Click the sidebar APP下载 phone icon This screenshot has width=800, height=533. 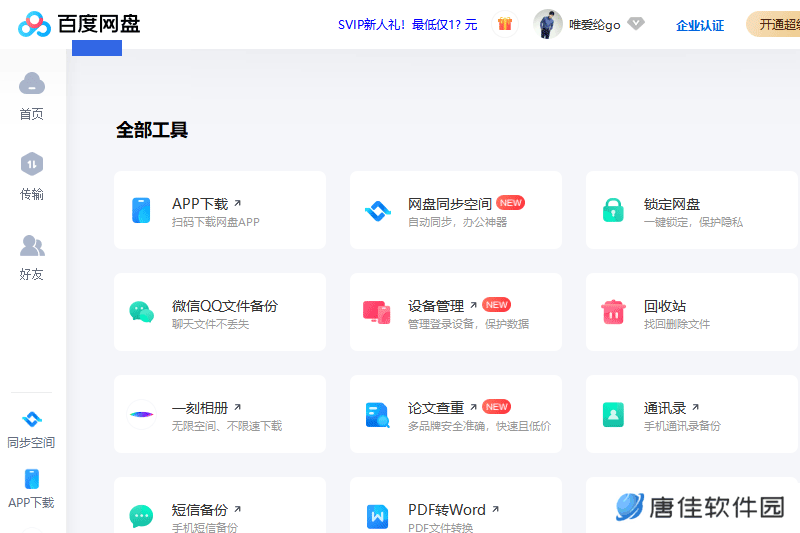pos(32,479)
